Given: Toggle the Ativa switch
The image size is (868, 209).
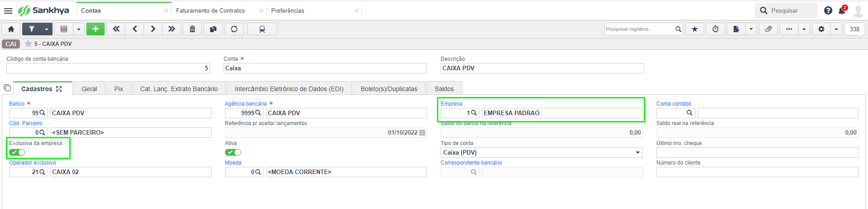Looking at the screenshot, I should pos(233,152).
